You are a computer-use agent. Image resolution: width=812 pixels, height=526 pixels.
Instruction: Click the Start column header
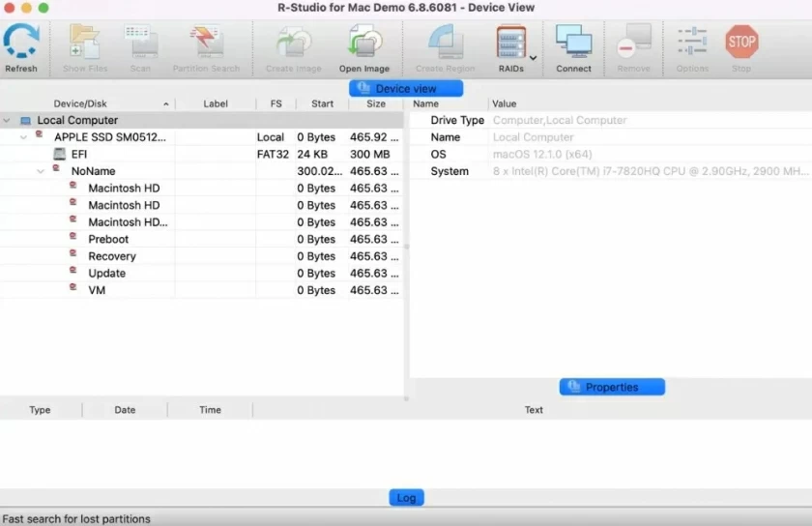(322, 103)
